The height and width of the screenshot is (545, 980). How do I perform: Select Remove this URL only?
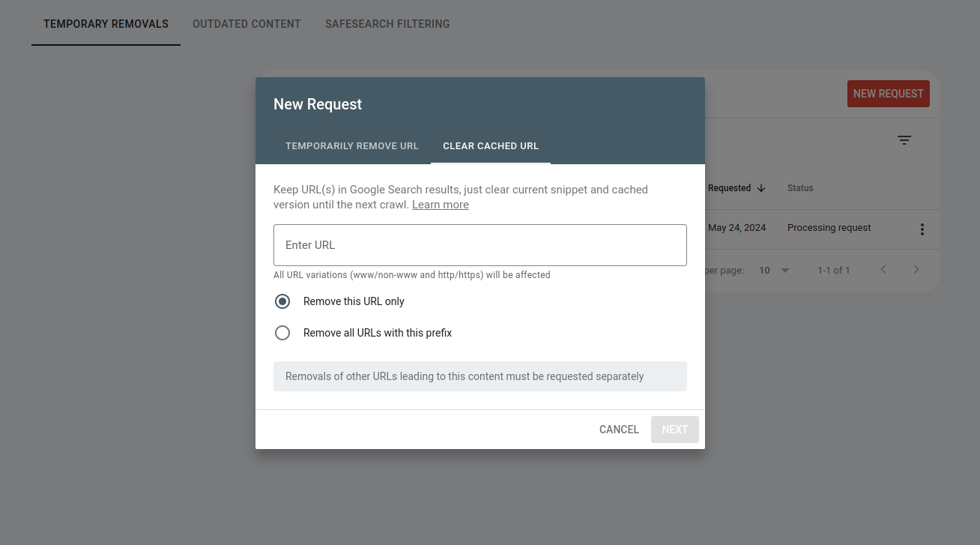tap(282, 301)
